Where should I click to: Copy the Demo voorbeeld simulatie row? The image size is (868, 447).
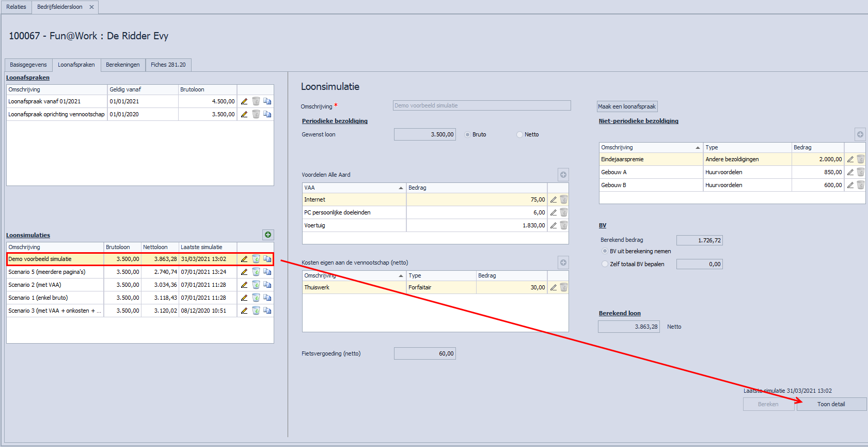click(267, 259)
